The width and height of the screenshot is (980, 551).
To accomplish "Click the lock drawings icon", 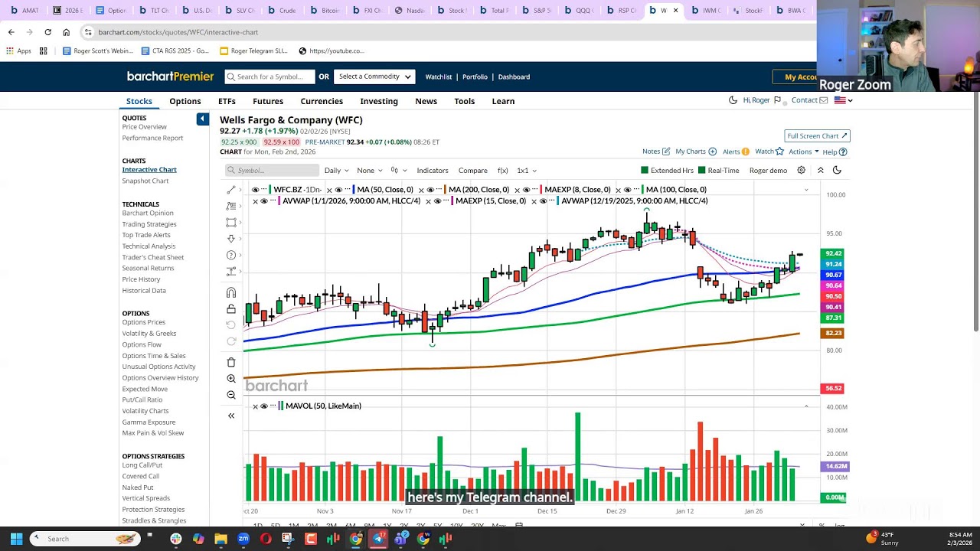I will point(231,309).
